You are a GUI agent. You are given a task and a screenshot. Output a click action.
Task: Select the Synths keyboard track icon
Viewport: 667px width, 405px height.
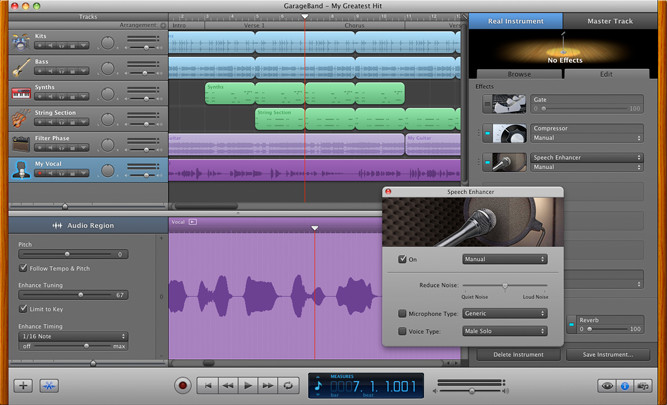click(x=21, y=93)
